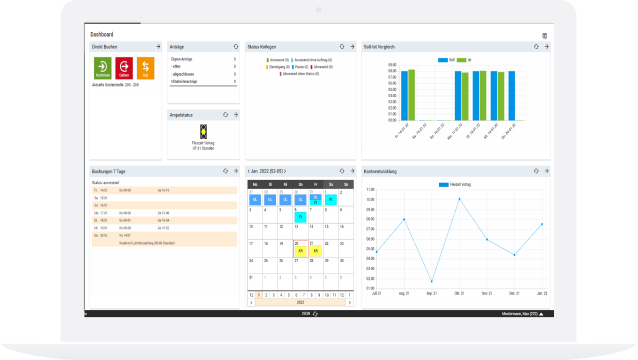Select calendar day 6 with cyan entry
The height and width of the screenshot is (360, 638).
[x=301, y=215]
